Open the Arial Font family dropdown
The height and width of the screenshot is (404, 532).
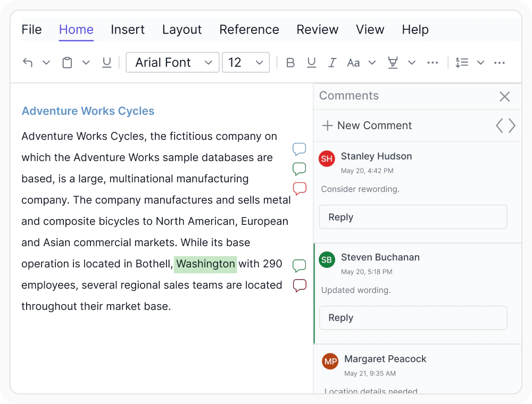point(173,62)
